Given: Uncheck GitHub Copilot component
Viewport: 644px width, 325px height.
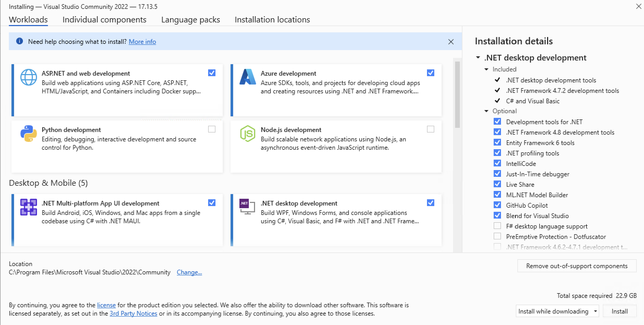Looking at the screenshot, I should 497,205.
